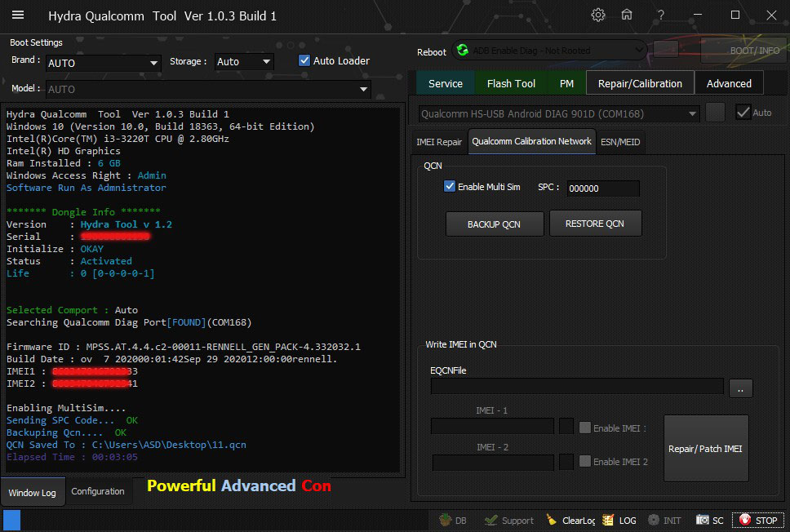Click 'Software Run As Admnistrator' log line
Screen dimensions: 790x532
click(x=87, y=188)
